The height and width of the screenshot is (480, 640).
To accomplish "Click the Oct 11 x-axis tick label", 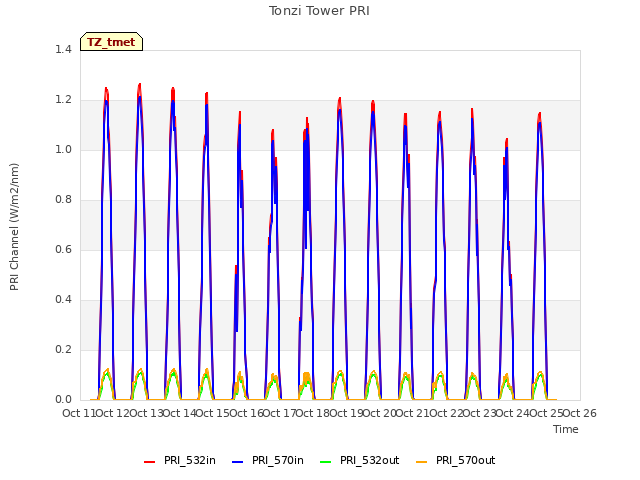I will click(x=79, y=413).
